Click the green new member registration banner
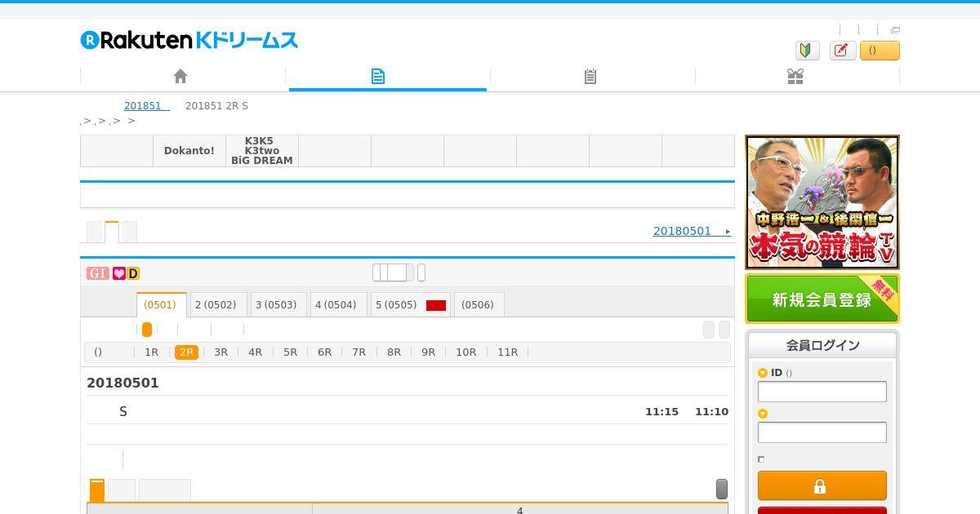 [822, 299]
